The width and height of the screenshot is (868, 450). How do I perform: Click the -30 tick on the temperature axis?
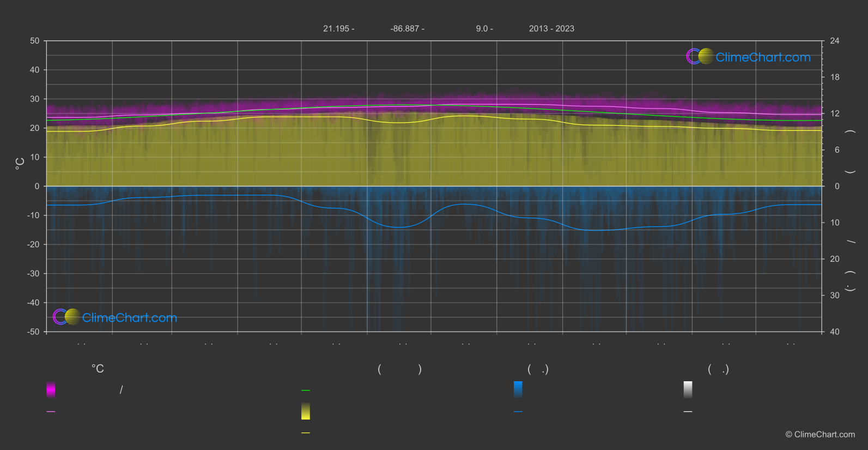click(x=33, y=273)
